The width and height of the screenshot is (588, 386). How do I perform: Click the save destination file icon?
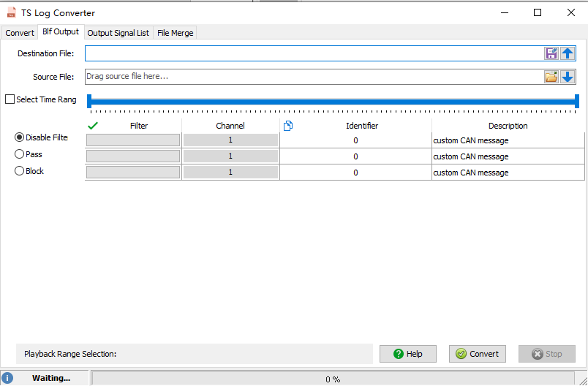coord(551,53)
